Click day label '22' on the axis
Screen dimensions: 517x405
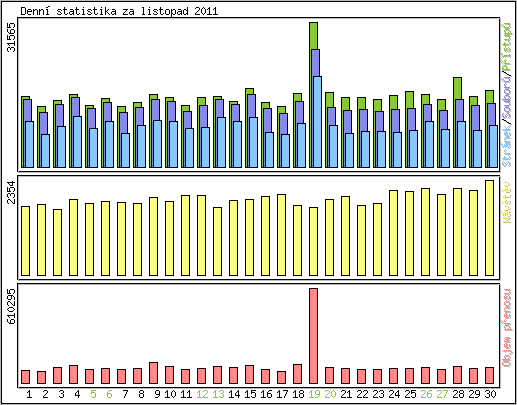[362, 394]
